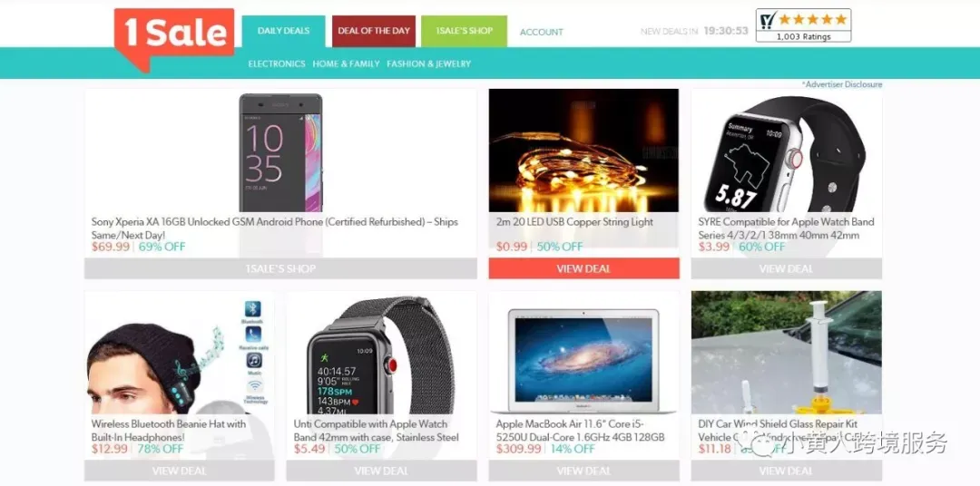
Task: Switch to Deal of the Day tab
Action: click(x=374, y=31)
